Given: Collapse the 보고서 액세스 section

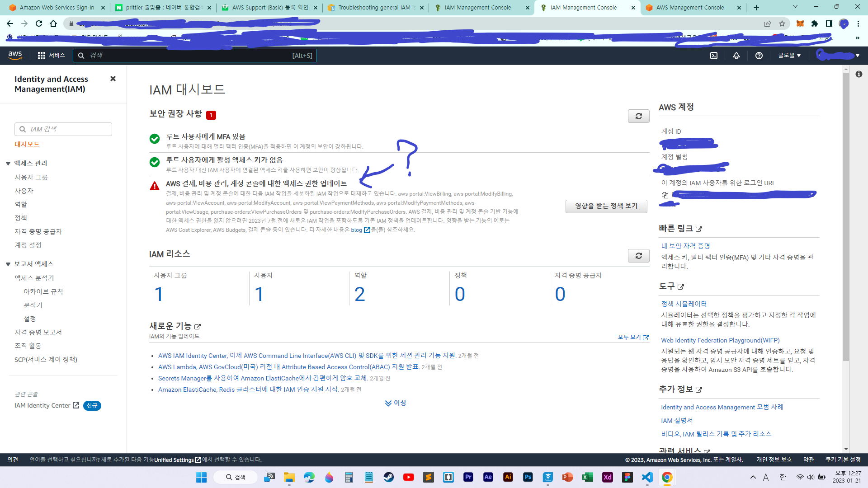Looking at the screenshot, I should click(8, 264).
